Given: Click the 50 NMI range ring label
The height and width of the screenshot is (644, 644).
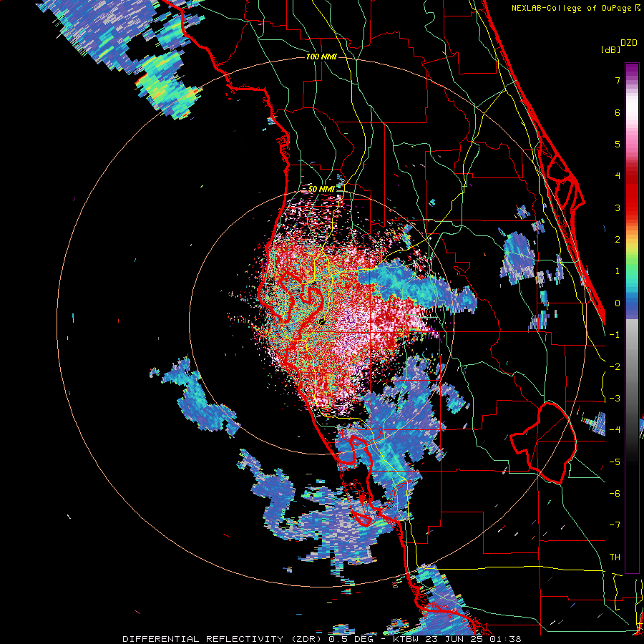Looking at the screenshot, I should coord(321,189).
